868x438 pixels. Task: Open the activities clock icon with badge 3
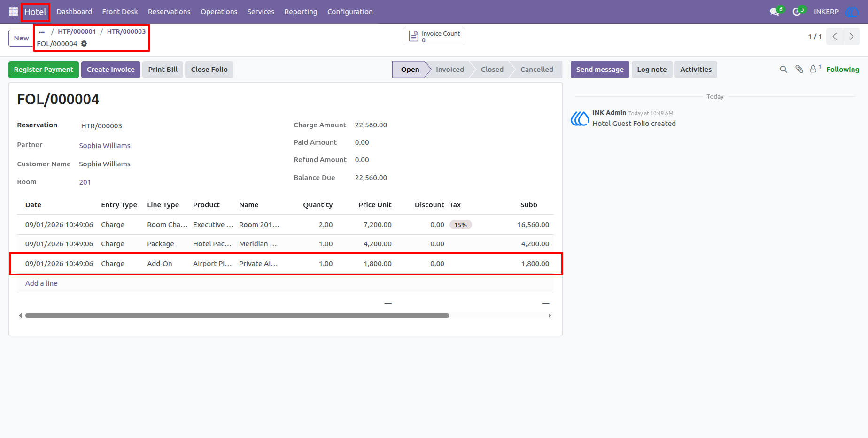[x=797, y=12]
